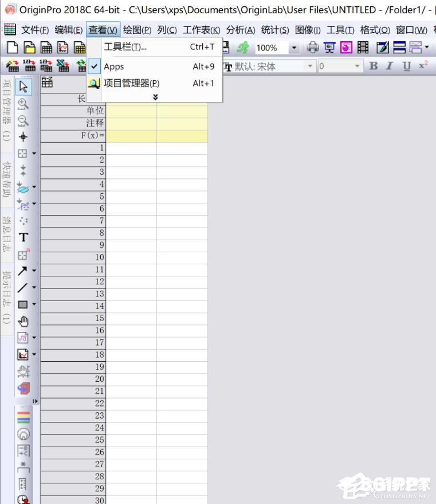Image resolution: width=436 pixels, height=504 pixels.
Task: Open the font size dropdown showing 0
Action: coord(357,66)
